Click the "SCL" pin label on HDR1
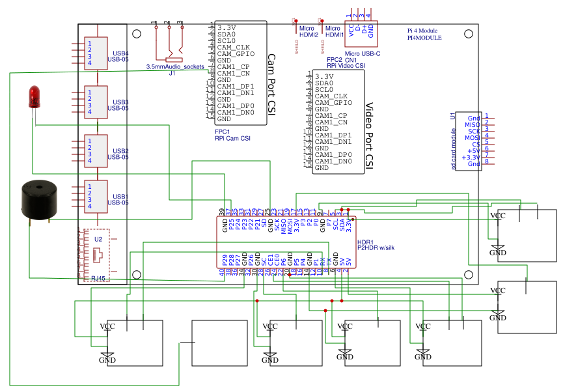 click(x=336, y=225)
